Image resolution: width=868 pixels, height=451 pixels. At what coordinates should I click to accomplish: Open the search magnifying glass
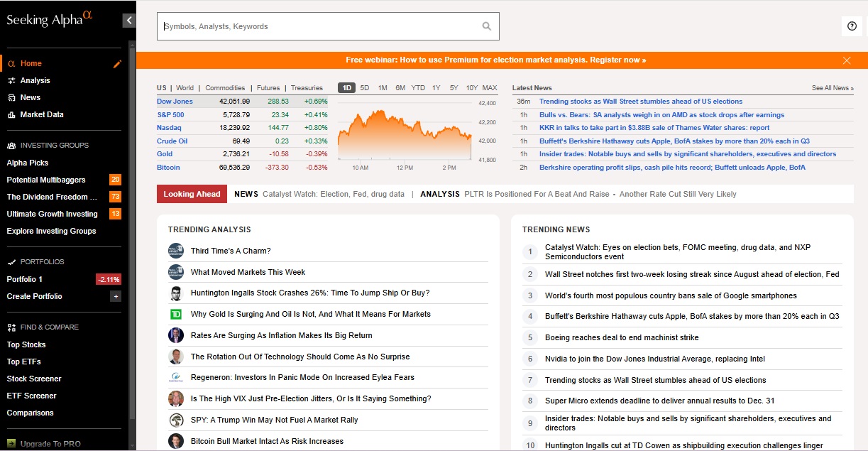(x=487, y=26)
